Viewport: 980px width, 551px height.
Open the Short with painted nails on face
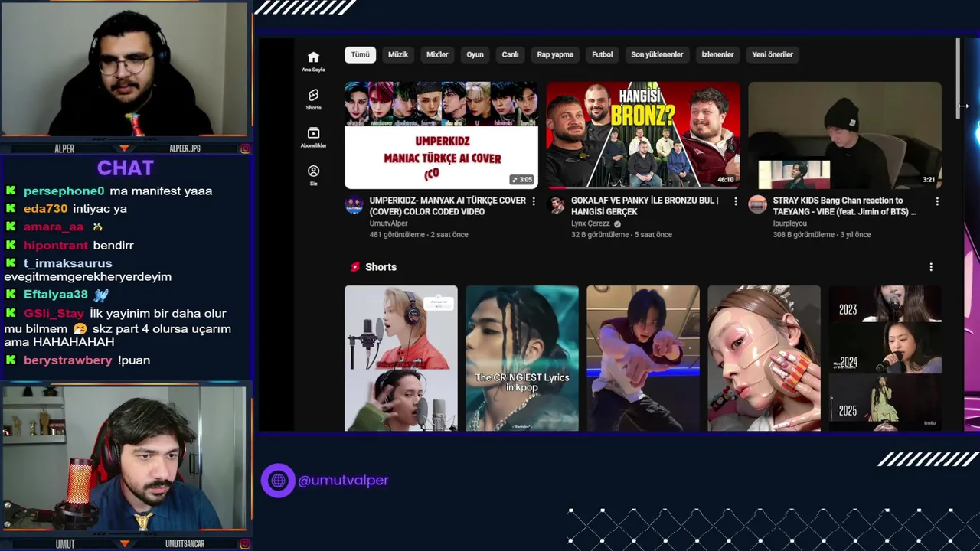pyautogui.click(x=764, y=358)
